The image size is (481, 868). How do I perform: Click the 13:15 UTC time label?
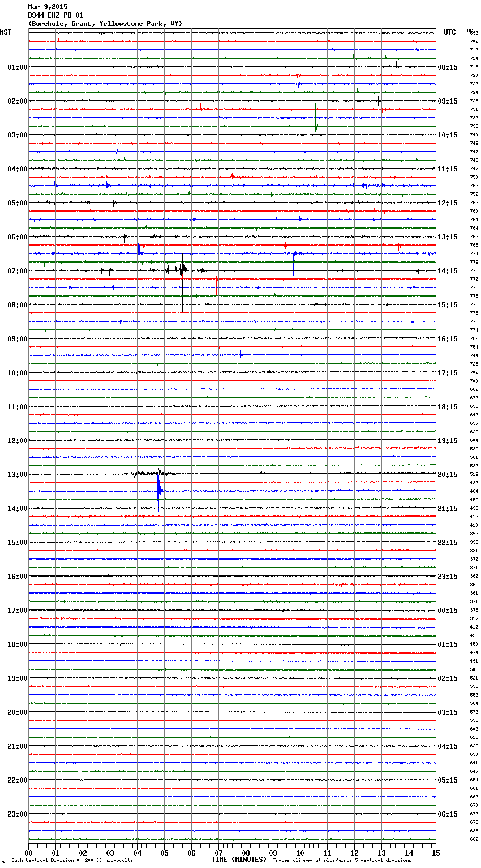click(x=448, y=237)
